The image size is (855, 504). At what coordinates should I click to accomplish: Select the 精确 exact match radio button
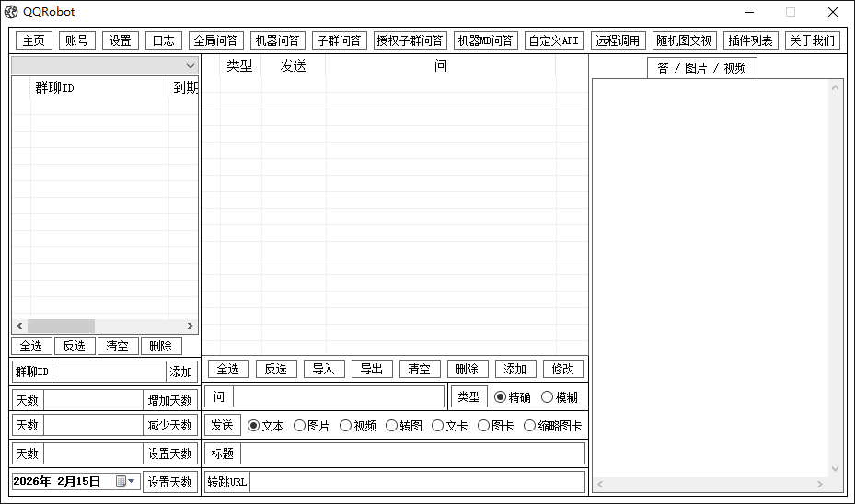(x=501, y=397)
